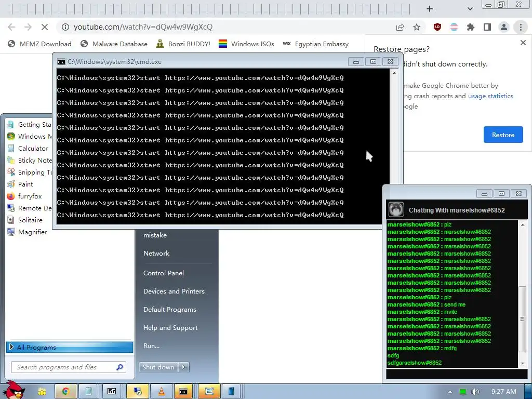Click the uBlock Origin extension icon
Viewport: 532px width, 399px height.
(x=437, y=27)
